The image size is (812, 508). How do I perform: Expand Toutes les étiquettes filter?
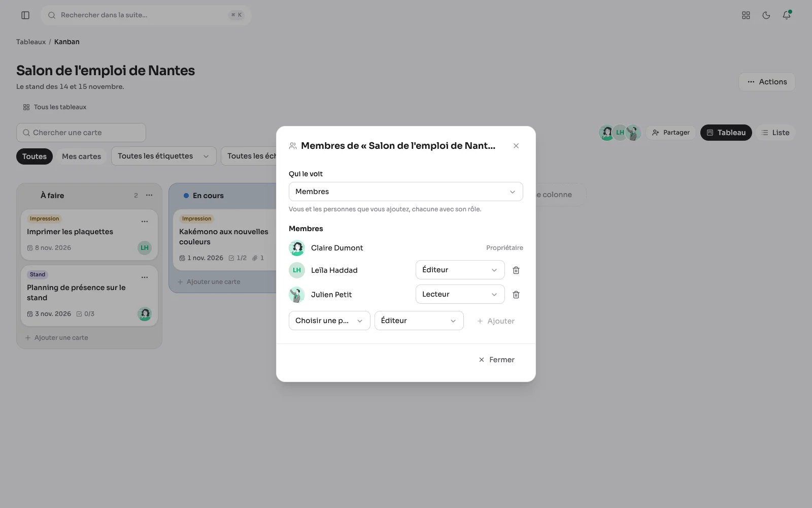tap(164, 156)
